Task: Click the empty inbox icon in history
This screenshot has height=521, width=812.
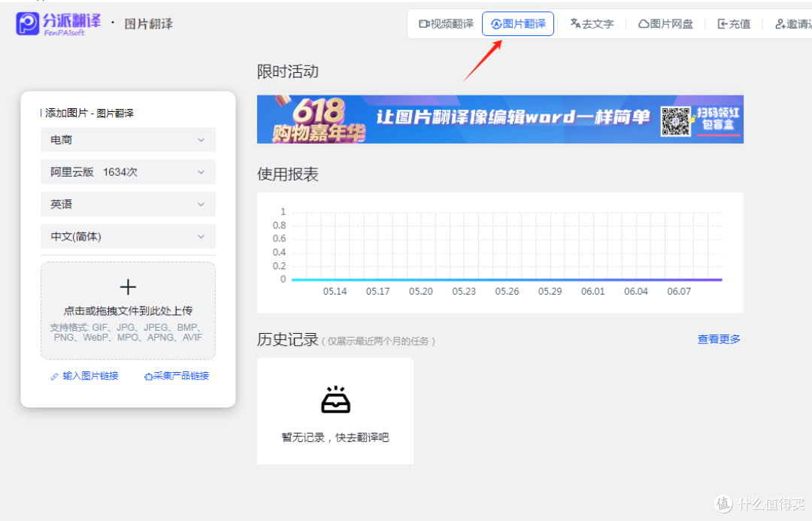Action: 335,399
